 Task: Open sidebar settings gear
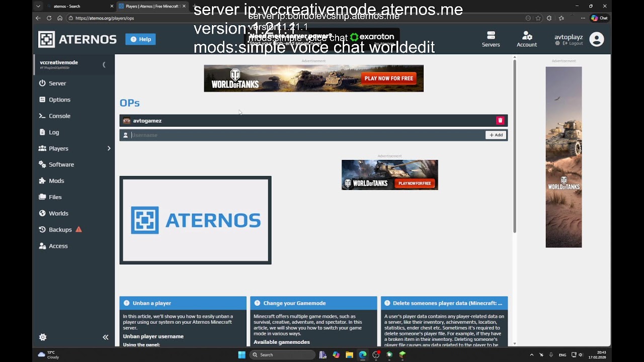[43, 337]
